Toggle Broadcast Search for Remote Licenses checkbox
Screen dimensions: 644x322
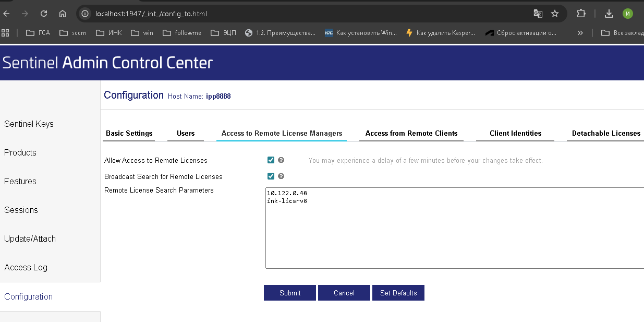(271, 176)
